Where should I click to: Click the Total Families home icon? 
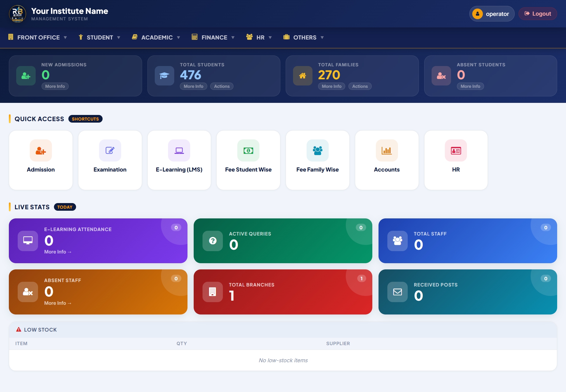[303, 76]
